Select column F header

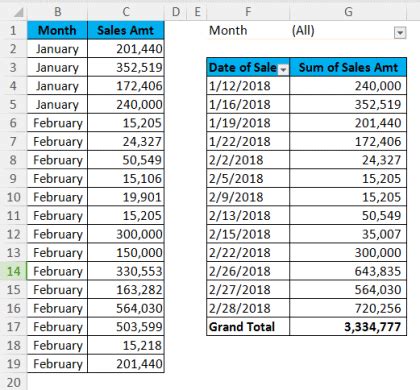click(x=248, y=12)
